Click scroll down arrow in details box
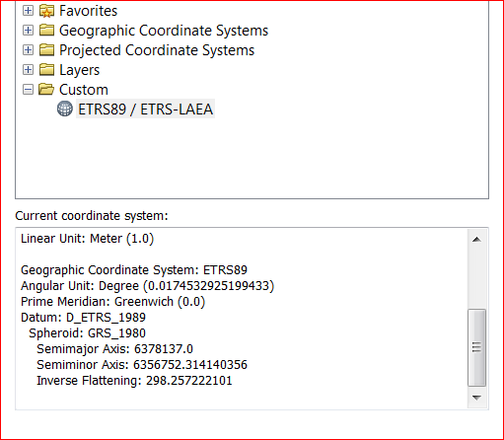 click(476, 398)
